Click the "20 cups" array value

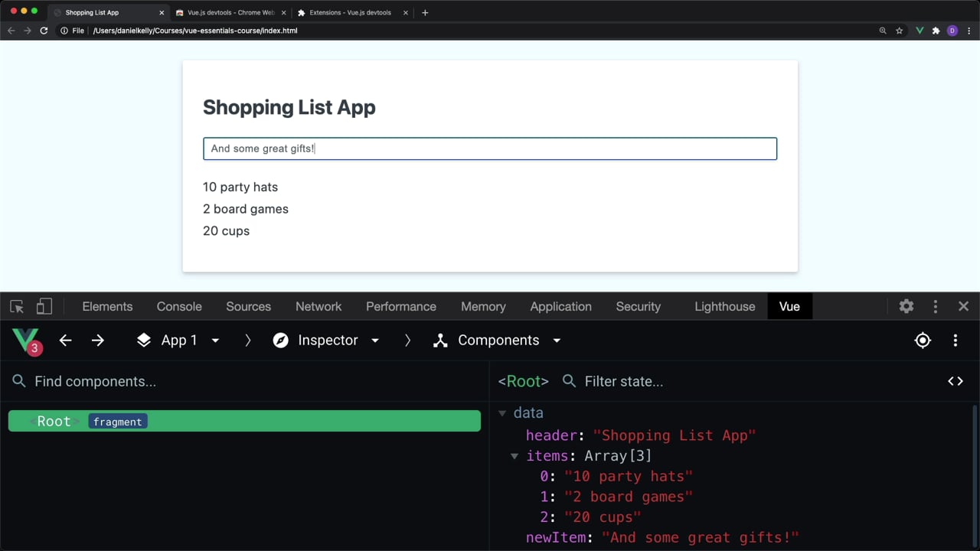[x=603, y=517]
